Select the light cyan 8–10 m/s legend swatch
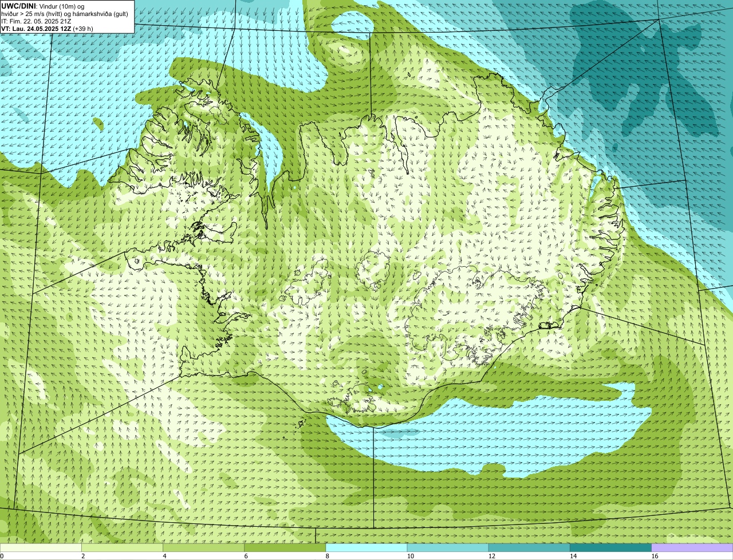The image size is (733, 560). click(366, 547)
